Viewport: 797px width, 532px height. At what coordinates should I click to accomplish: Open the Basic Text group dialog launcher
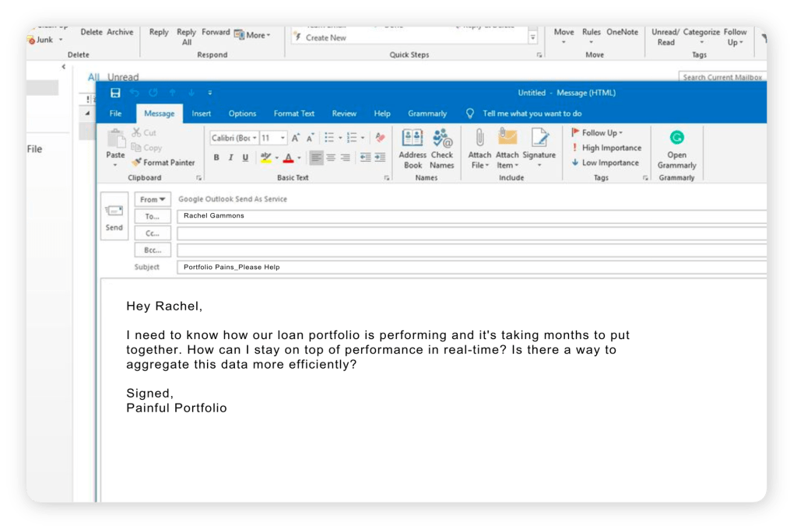[x=387, y=178]
